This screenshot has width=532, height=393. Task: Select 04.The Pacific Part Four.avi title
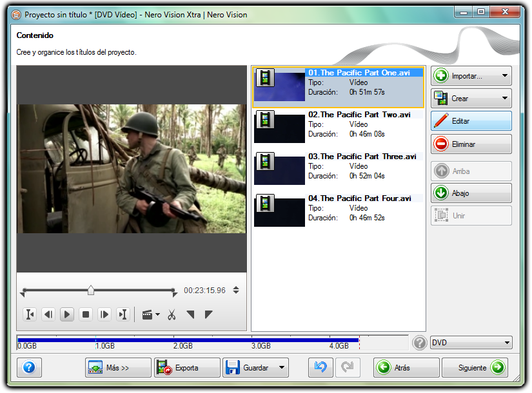coord(339,212)
